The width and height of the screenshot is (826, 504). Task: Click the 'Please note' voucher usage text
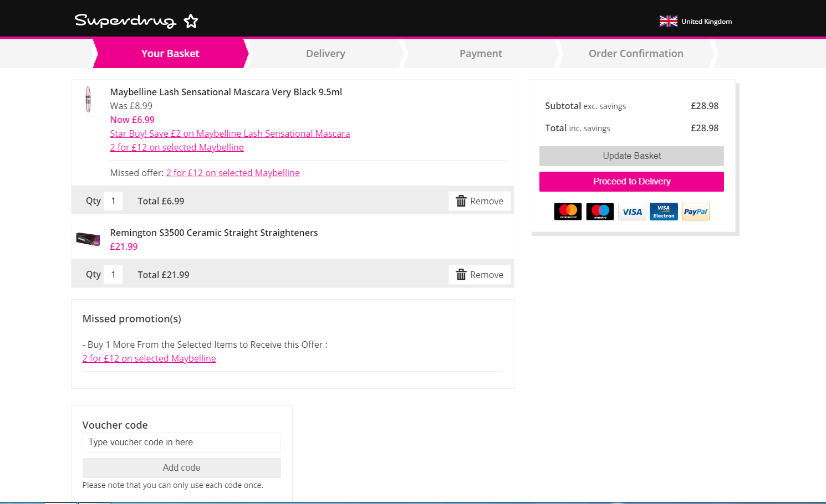[173, 485]
